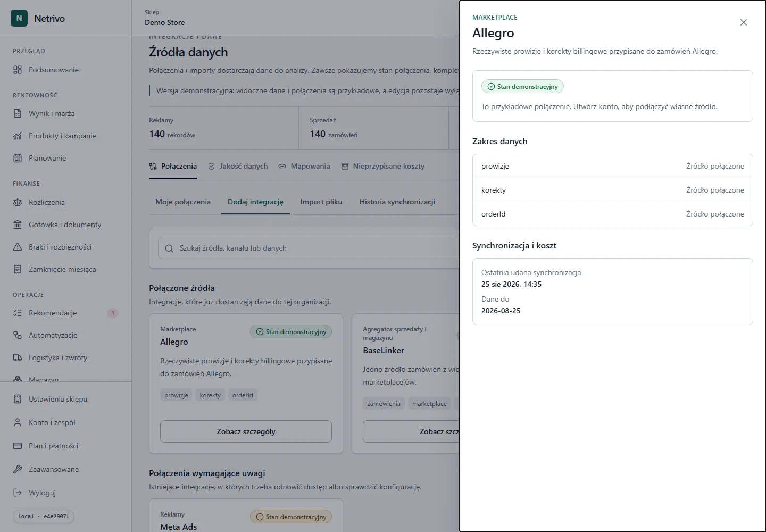Image resolution: width=766 pixels, height=532 pixels.
Task: Open the Jakość danych tab
Action: [238, 166]
